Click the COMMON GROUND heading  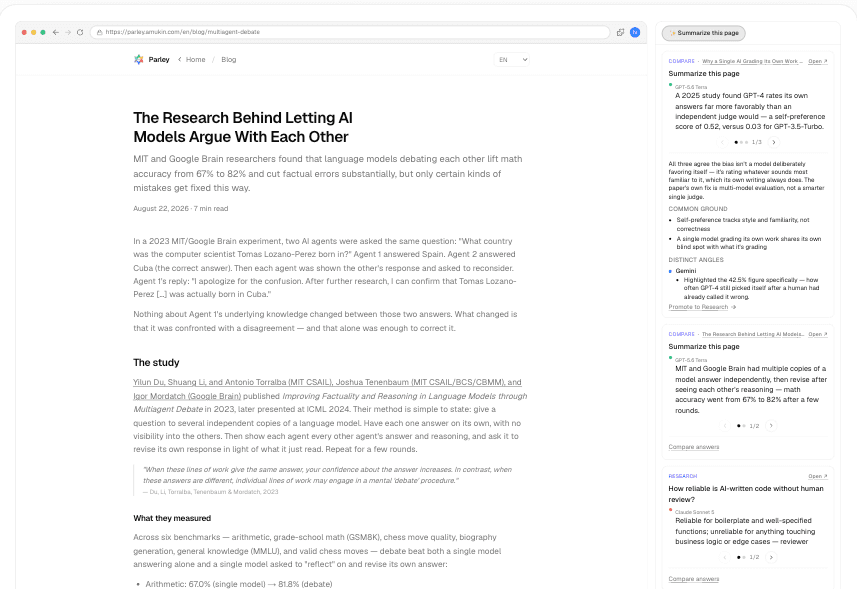697,209
